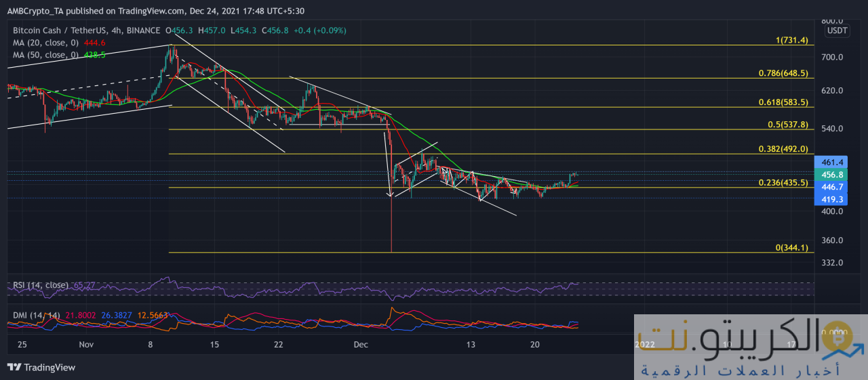Click the red 446.7 price label
Screen dimensions: 868x380
pos(832,187)
